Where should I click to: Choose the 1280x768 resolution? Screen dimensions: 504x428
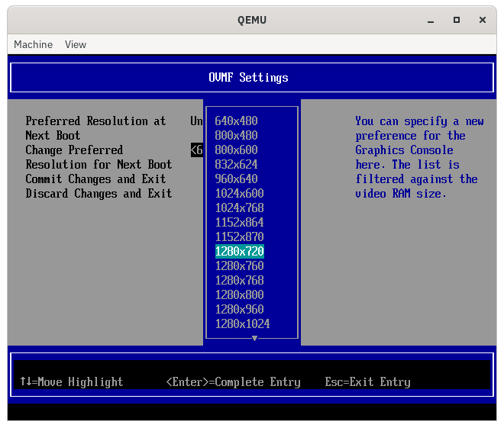[240, 280]
